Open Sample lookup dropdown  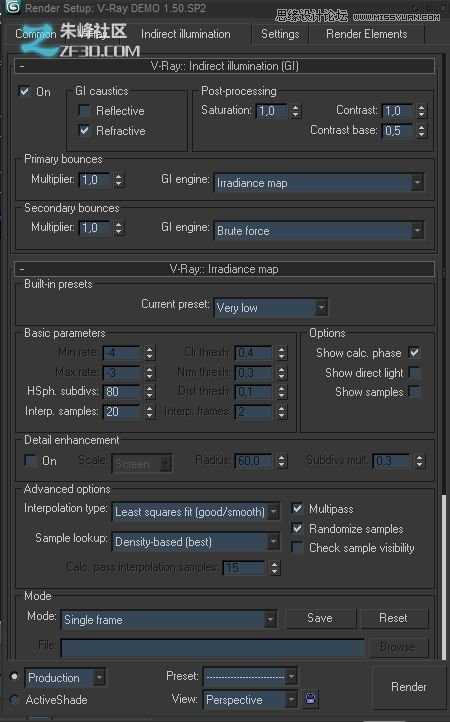pyautogui.click(x=195, y=542)
